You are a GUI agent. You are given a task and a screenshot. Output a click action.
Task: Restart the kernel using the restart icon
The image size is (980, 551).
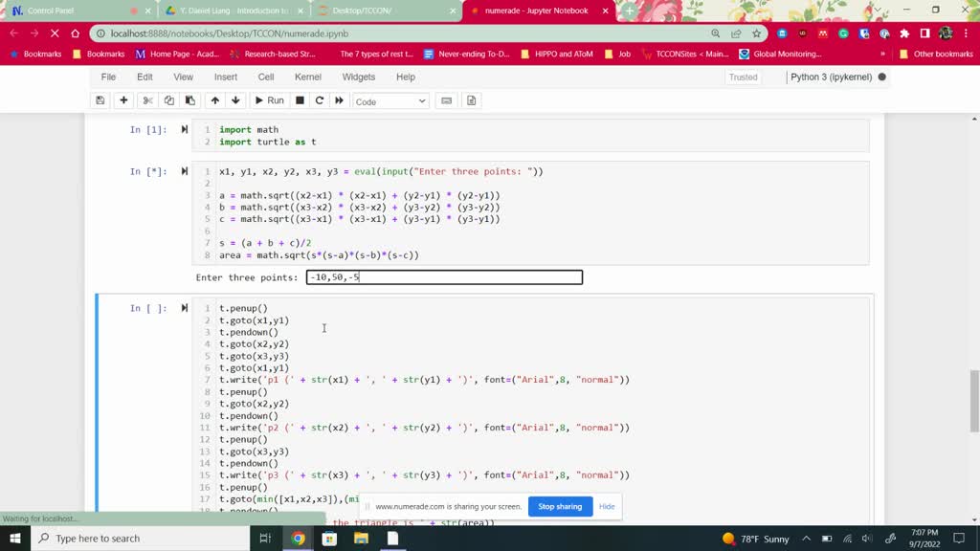click(318, 100)
